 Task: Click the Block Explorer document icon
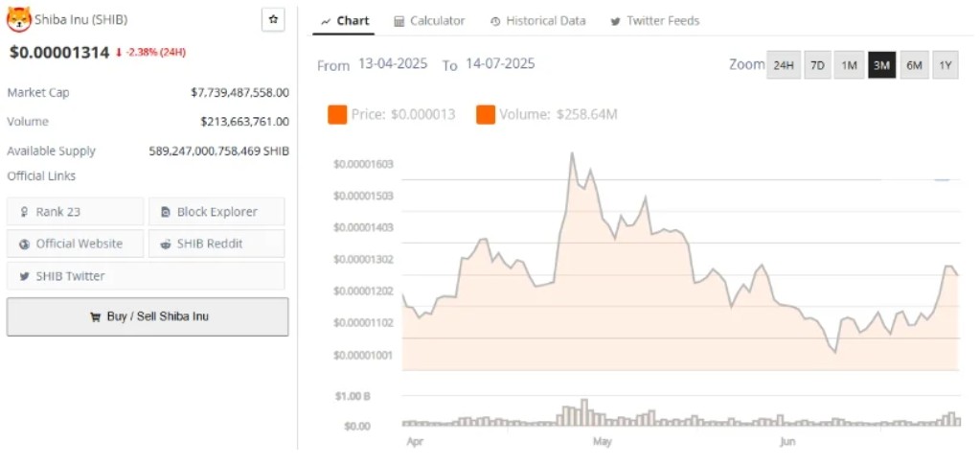[x=166, y=212]
